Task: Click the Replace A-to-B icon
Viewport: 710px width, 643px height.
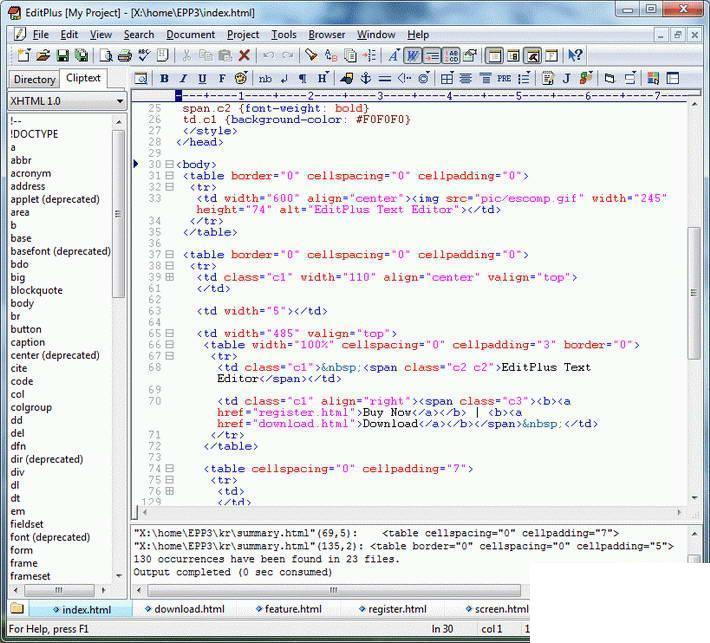Action: 331,55
